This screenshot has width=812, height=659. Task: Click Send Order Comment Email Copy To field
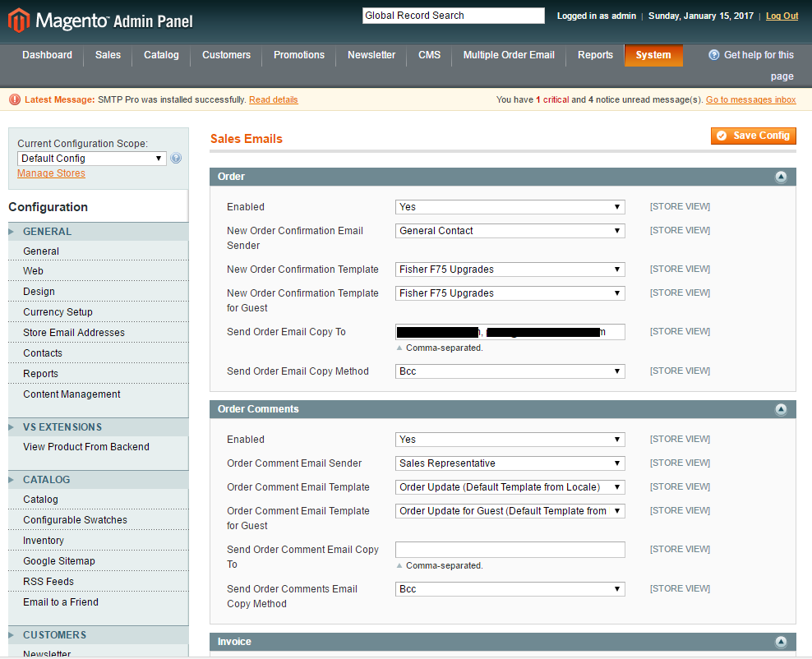[x=510, y=550]
